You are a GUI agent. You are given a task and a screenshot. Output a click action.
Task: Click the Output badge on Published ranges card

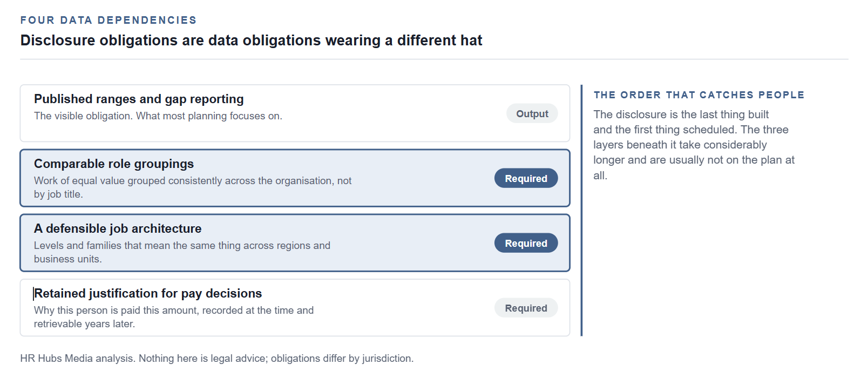point(532,113)
